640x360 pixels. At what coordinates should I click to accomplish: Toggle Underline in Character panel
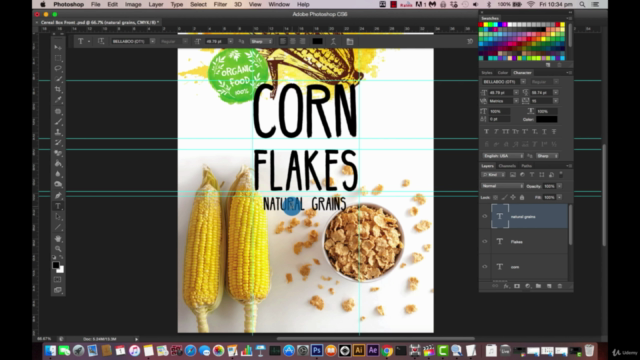pyautogui.click(x=544, y=131)
